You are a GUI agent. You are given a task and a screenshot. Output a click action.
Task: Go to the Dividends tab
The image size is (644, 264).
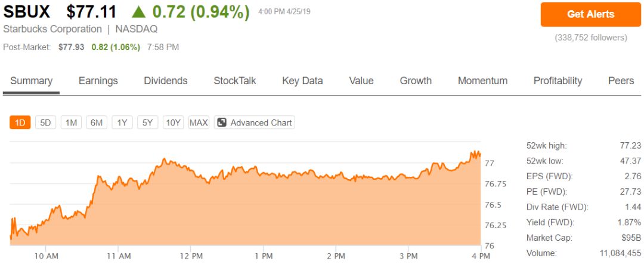click(166, 81)
